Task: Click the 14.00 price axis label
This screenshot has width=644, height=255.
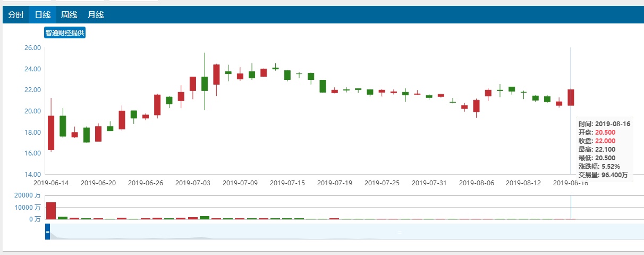Action: click(32, 174)
